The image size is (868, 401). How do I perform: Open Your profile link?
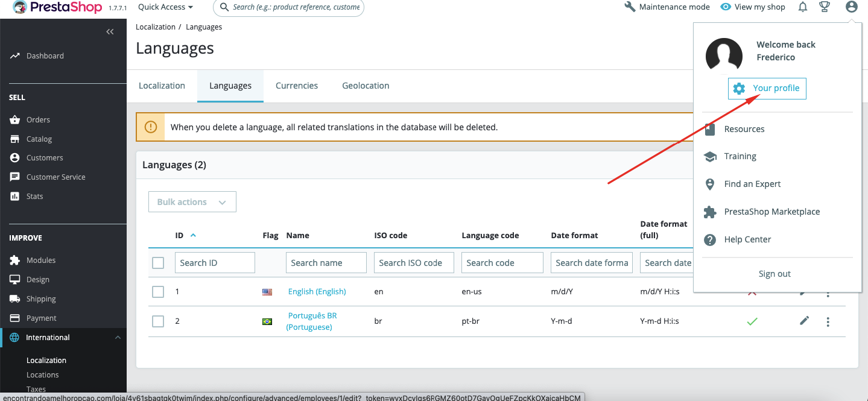click(x=767, y=89)
